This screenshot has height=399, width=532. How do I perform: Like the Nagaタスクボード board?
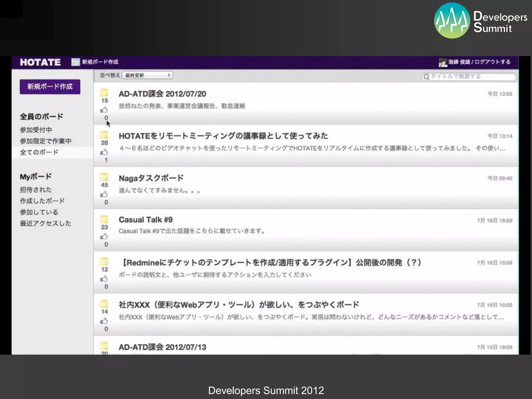click(x=104, y=194)
